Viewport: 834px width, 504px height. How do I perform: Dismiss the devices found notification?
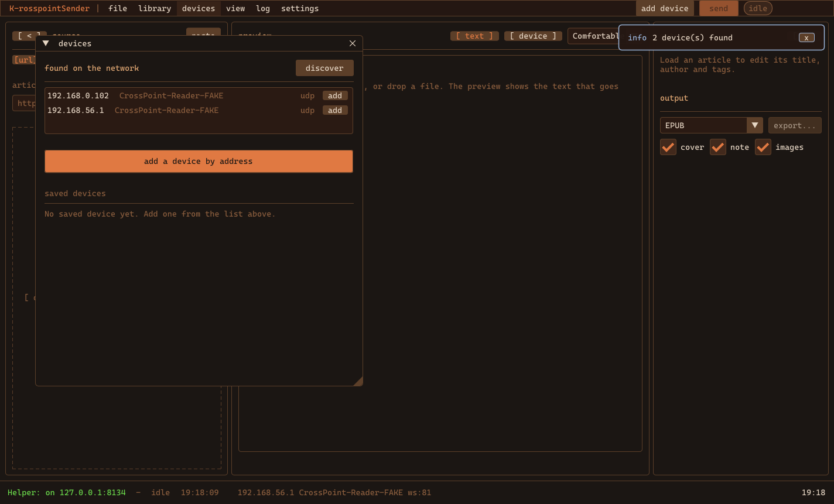click(806, 37)
